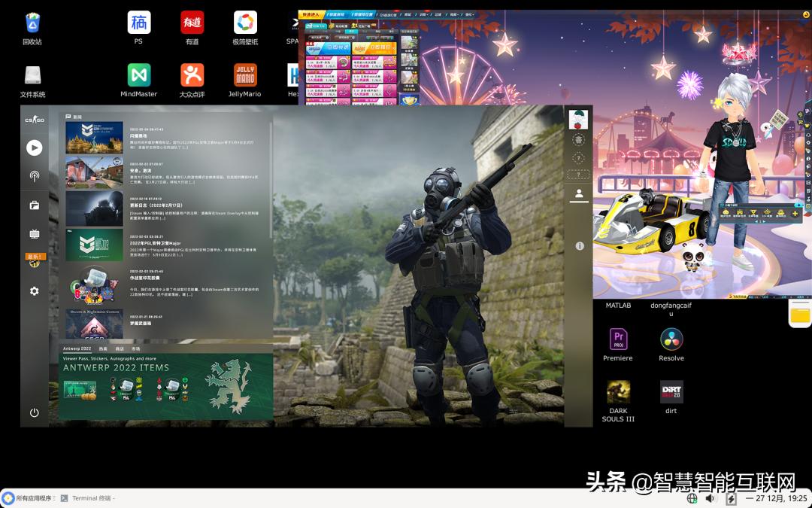Image resolution: width=812 pixels, height=508 pixels.
Task: Click the taskbar clock showing 27 12月, 19:25
Action: coord(777,498)
